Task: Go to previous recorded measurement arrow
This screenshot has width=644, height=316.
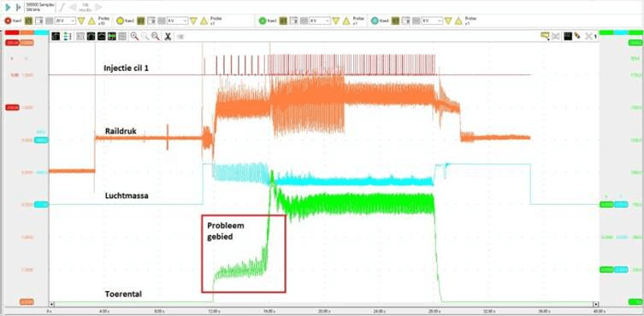Action: click(x=73, y=7)
